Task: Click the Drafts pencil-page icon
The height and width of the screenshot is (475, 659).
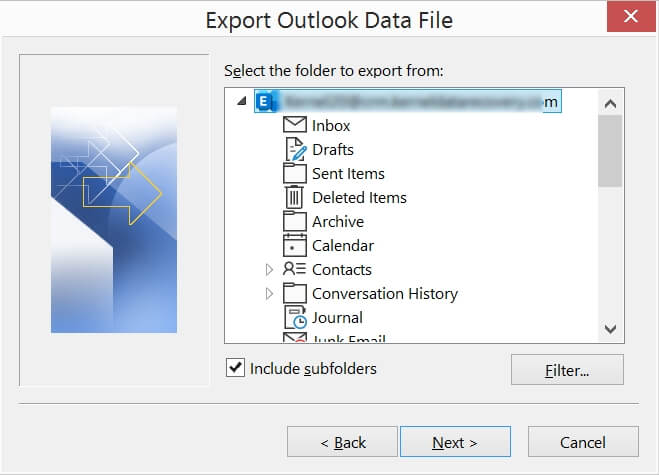Action: [x=295, y=149]
